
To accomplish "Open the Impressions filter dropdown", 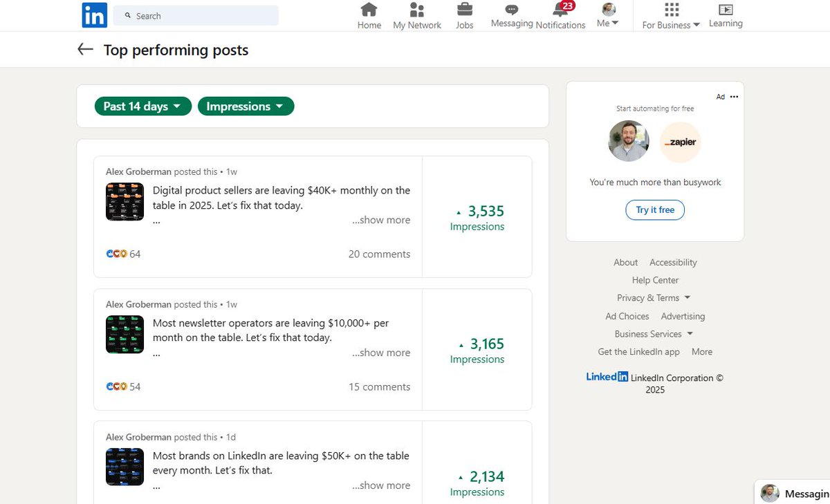I will coord(246,106).
